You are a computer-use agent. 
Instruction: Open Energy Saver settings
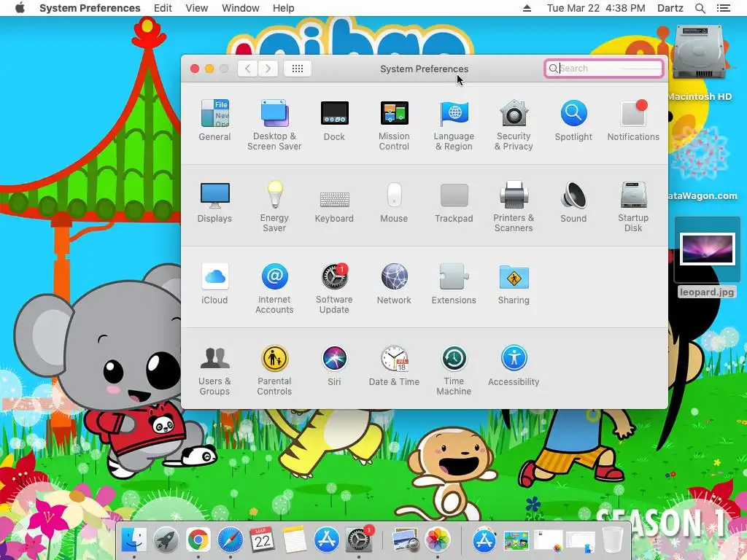pyautogui.click(x=274, y=206)
